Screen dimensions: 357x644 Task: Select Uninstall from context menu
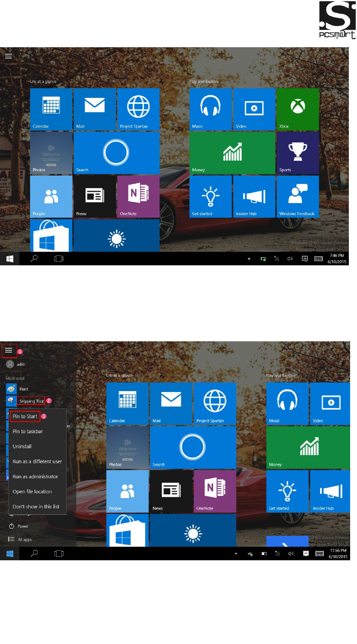tap(37, 447)
